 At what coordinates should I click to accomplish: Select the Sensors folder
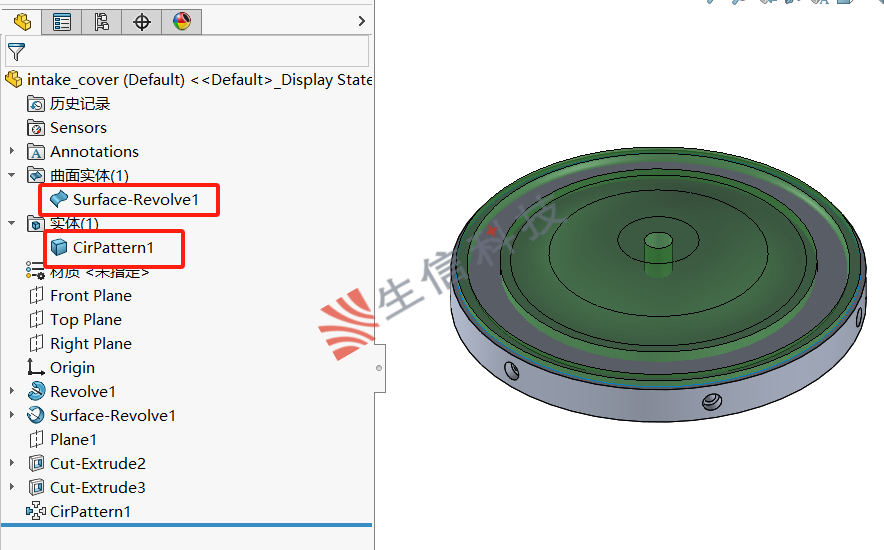[x=77, y=128]
